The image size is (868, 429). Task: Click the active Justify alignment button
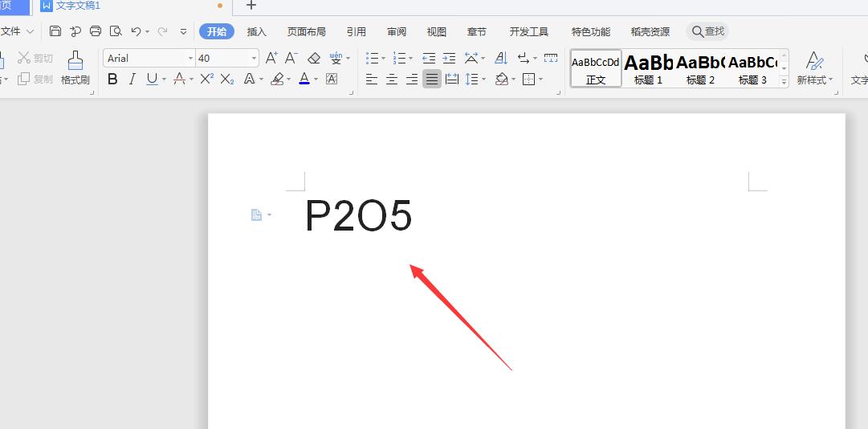[x=432, y=80]
